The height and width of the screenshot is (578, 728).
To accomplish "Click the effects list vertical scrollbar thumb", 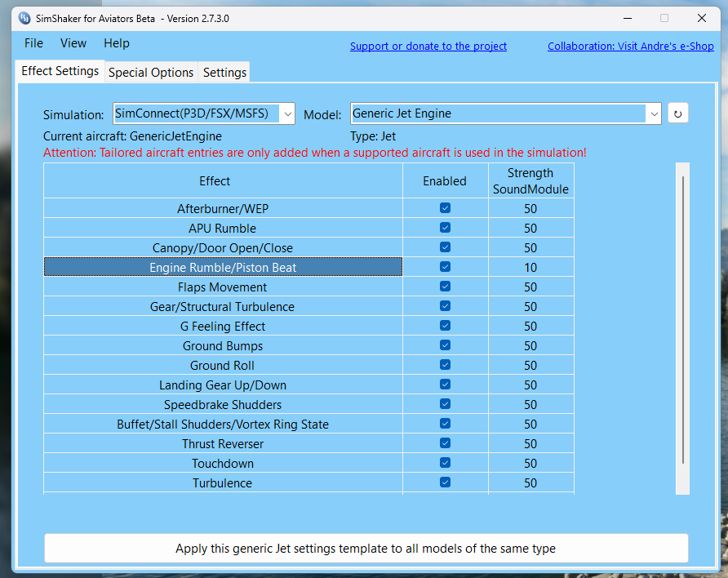I will coord(683,319).
